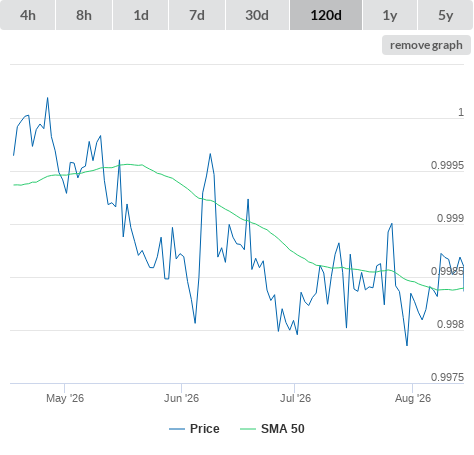Choose the 1d chart range
The height and width of the screenshot is (455, 474).
click(141, 15)
